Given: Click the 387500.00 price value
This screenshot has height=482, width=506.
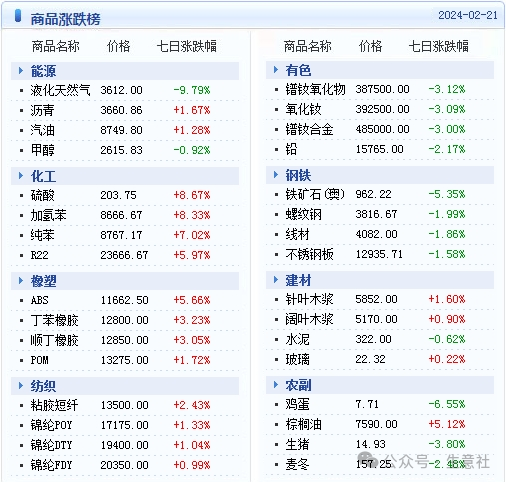Looking at the screenshot, I should pyautogui.click(x=382, y=89).
